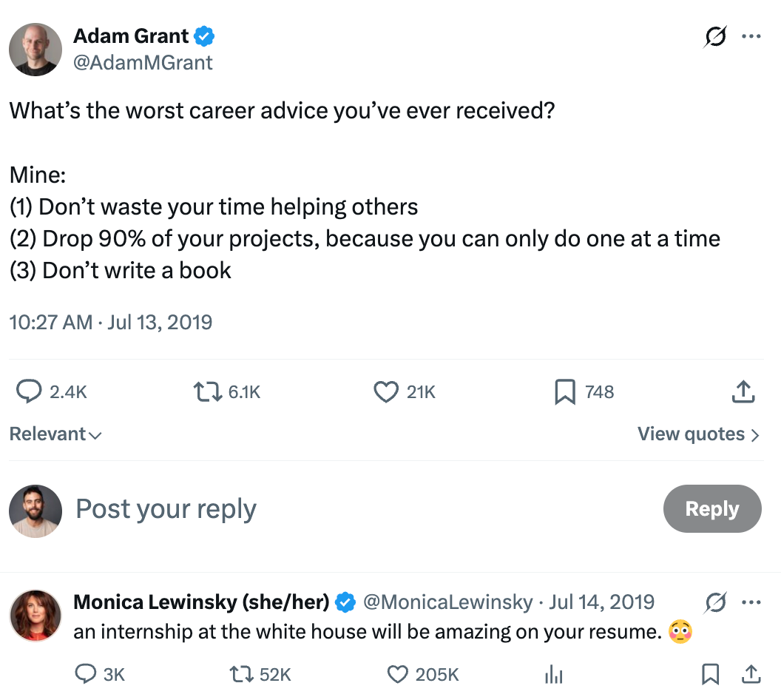Retweet Monica Lewinsky's reply
Image resolution: width=781 pixels, height=700 pixels.
[x=239, y=674]
